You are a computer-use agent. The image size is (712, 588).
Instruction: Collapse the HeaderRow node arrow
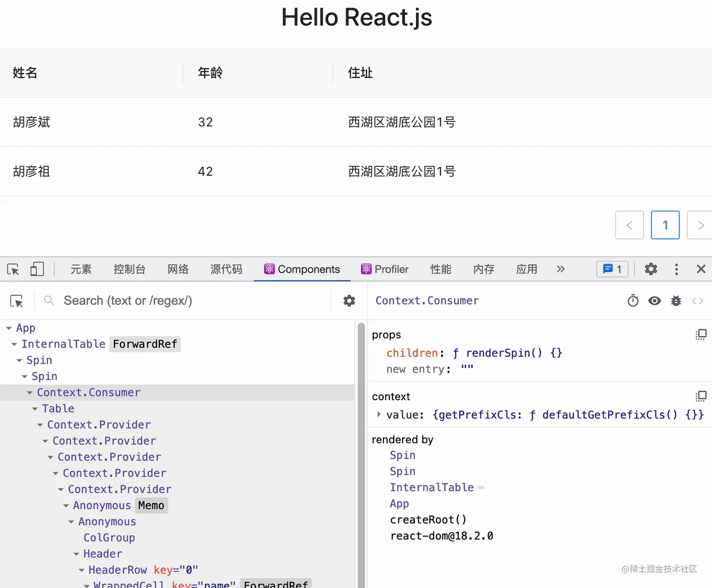click(x=81, y=570)
